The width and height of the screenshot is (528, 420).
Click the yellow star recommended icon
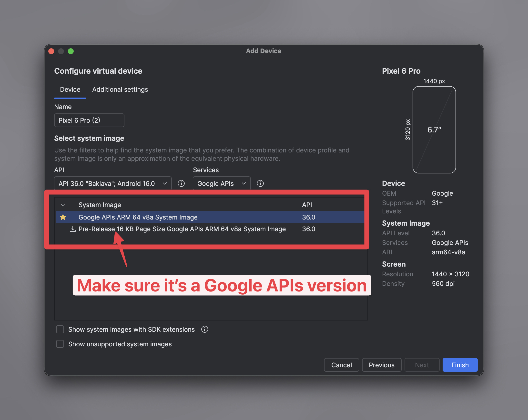coord(63,217)
